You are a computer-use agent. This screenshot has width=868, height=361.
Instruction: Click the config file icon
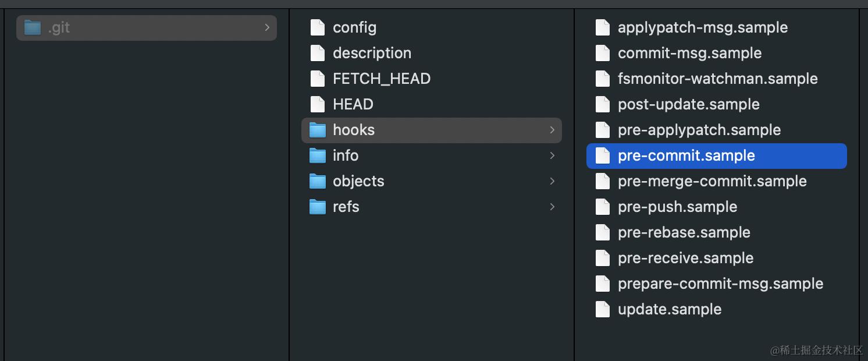318,27
